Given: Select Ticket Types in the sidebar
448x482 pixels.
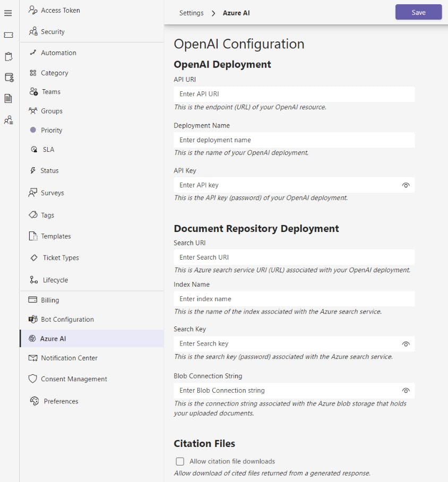Looking at the screenshot, I should pyautogui.click(x=61, y=257).
